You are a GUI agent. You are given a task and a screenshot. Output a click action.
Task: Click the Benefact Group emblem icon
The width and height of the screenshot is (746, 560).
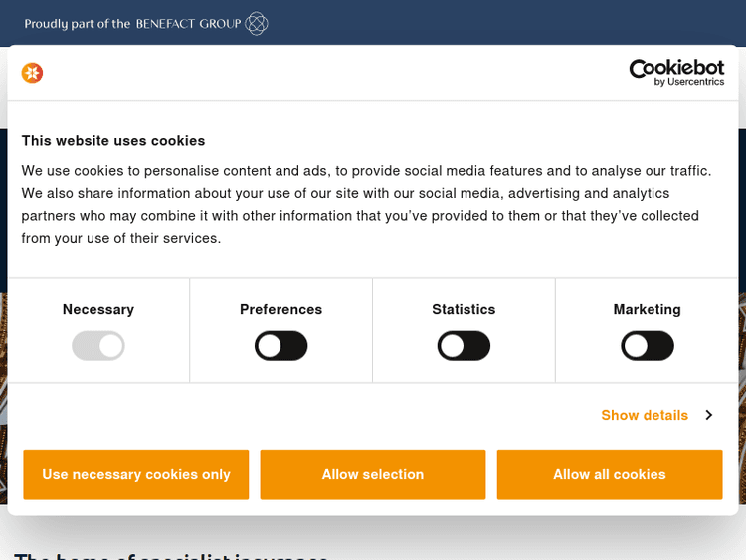point(257,23)
